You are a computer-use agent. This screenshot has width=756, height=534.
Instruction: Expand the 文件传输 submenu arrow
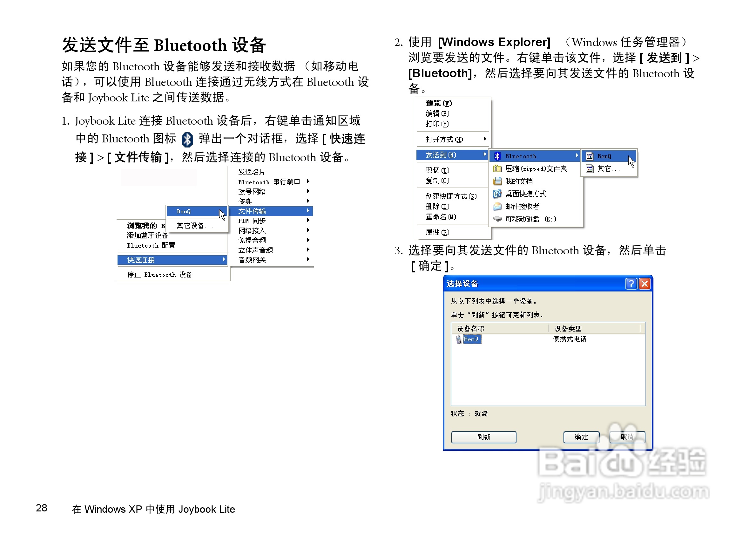point(308,211)
